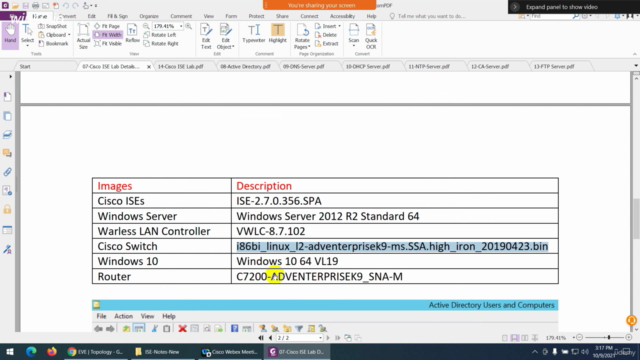
Task: Toggle Fit Page view mode
Action: point(107,26)
